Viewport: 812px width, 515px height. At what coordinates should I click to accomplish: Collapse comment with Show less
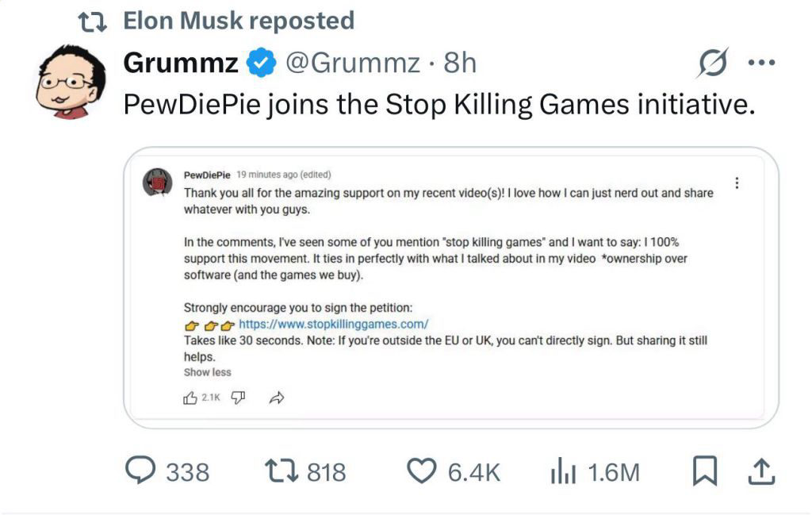click(207, 372)
